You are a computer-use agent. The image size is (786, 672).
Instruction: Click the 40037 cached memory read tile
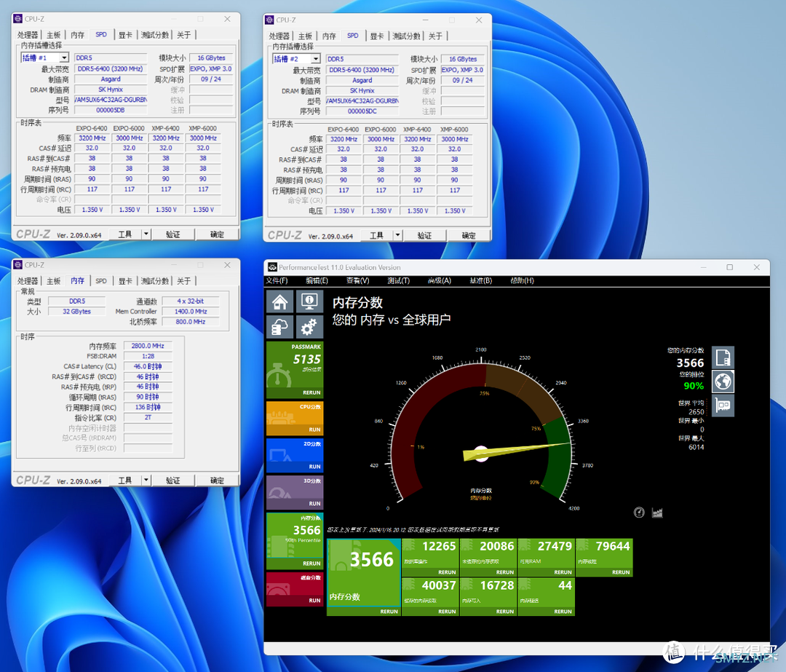(430, 596)
